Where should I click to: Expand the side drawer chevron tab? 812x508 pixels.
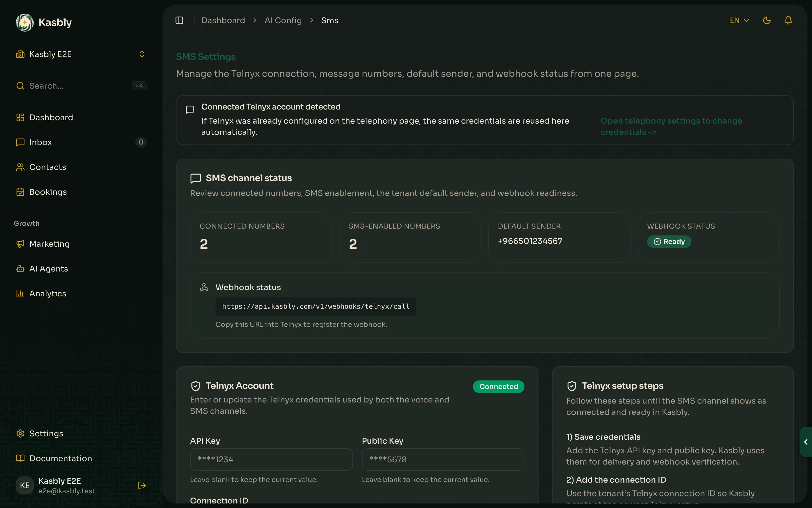click(806, 442)
